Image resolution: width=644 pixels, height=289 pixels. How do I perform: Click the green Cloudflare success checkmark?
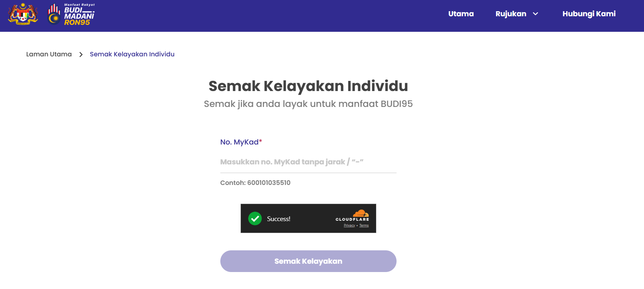(255, 219)
